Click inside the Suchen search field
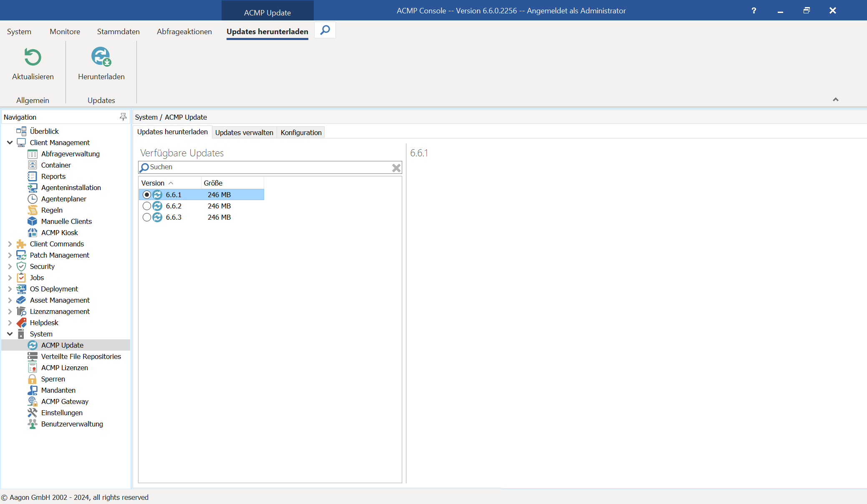The image size is (867, 504). tap(250, 167)
